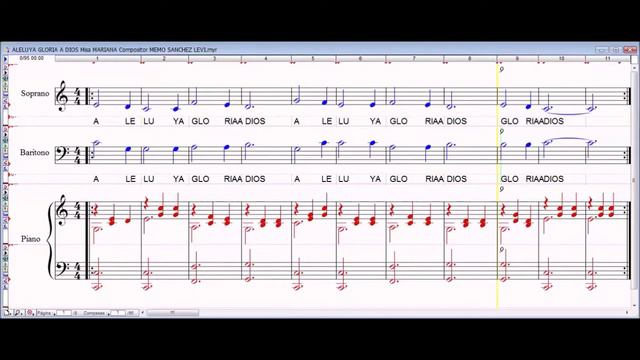This screenshot has width=640, height=360.
Task: Click measure 1 on the top ruler
Action: pos(97,59)
